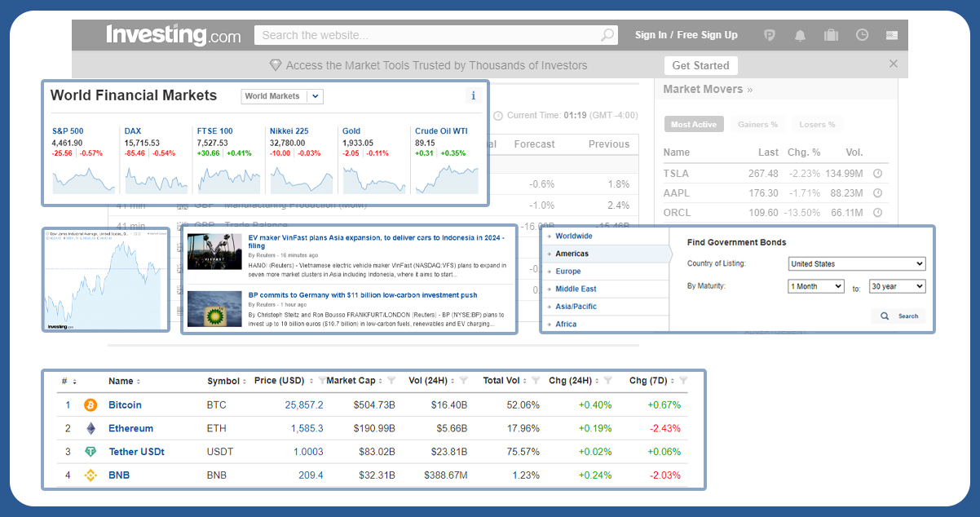Open the Chg (24H) column filter icon
The width and height of the screenshot is (980, 517).
(609, 381)
